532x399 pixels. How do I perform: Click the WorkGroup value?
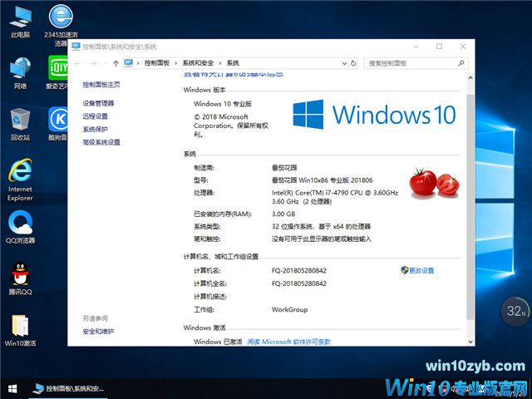click(x=289, y=309)
